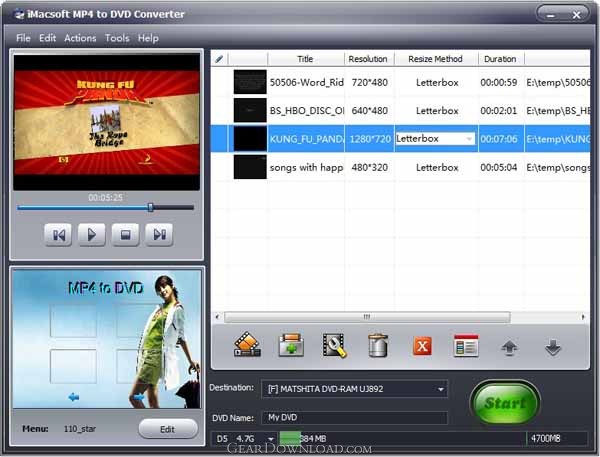
Task: Click the 00:05:04 duration cell
Action: click(499, 167)
